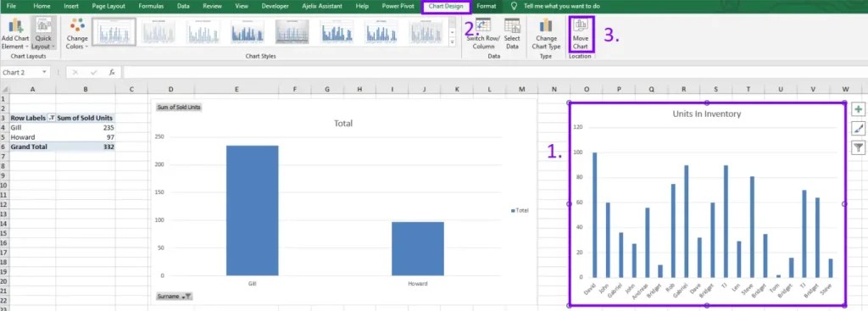Select column header B
The height and width of the screenshot is (311, 868).
coord(86,89)
